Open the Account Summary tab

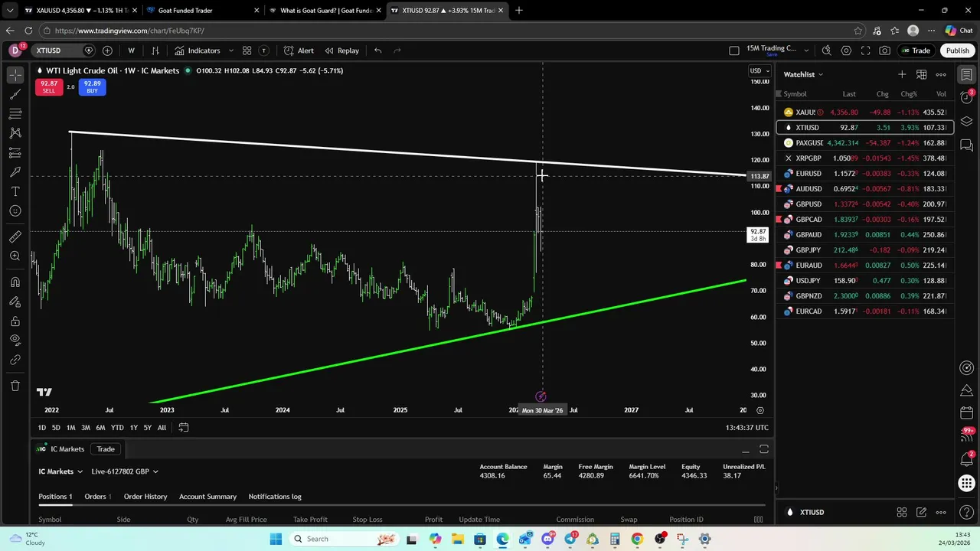(207, 497)
